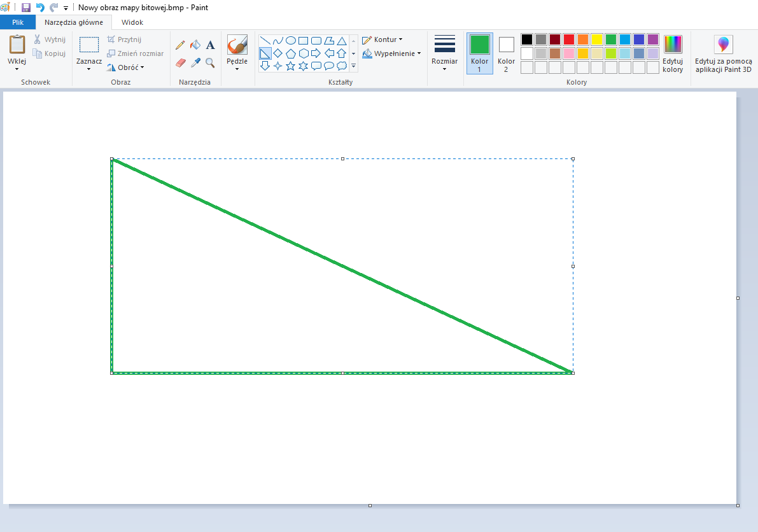Open the Plik menu

[18, 22]
